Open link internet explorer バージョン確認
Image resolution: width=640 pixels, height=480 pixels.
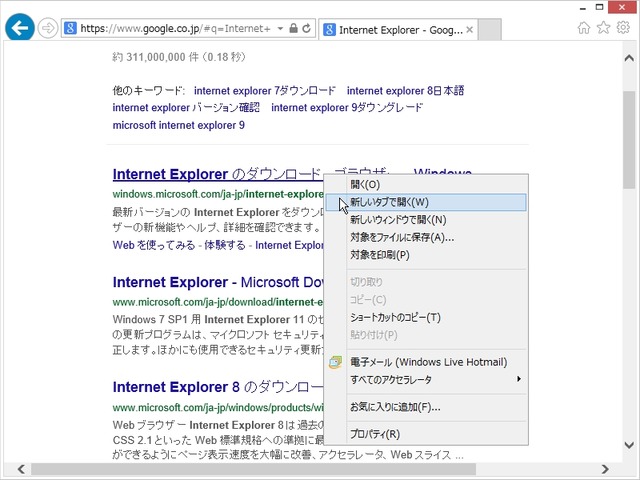click(x=186, y=108)
